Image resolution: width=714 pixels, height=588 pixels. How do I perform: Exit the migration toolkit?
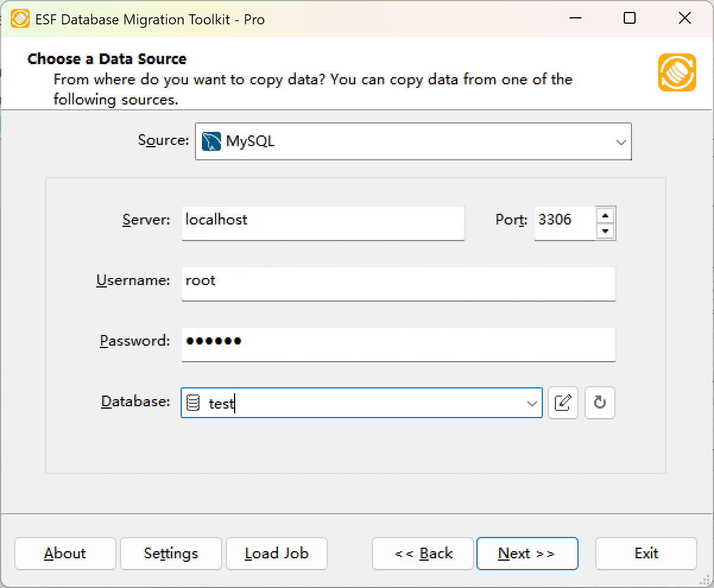(x=646, y=554)
